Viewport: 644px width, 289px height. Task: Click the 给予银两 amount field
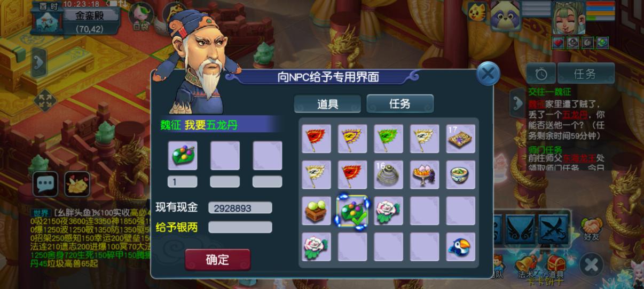tap(240, 227)
